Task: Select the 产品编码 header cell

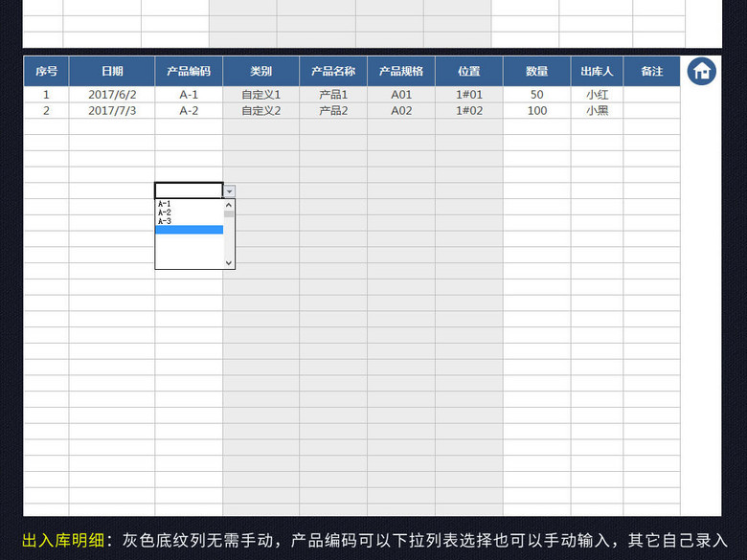Action: click(189, 71)
